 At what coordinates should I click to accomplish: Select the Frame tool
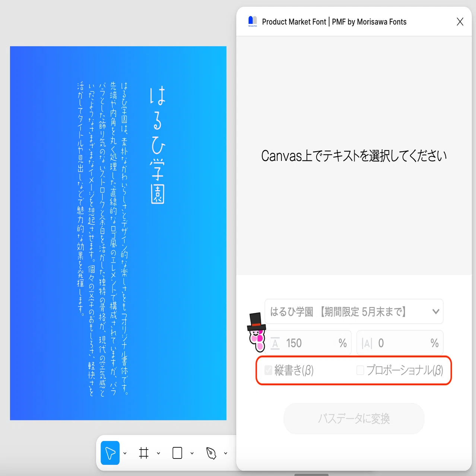(x=144, y=453)
